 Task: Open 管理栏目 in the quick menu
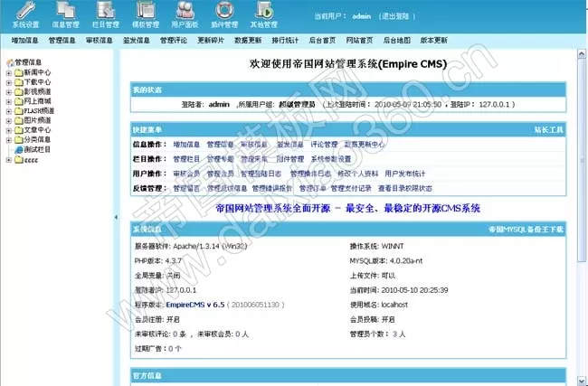(186, 159)
